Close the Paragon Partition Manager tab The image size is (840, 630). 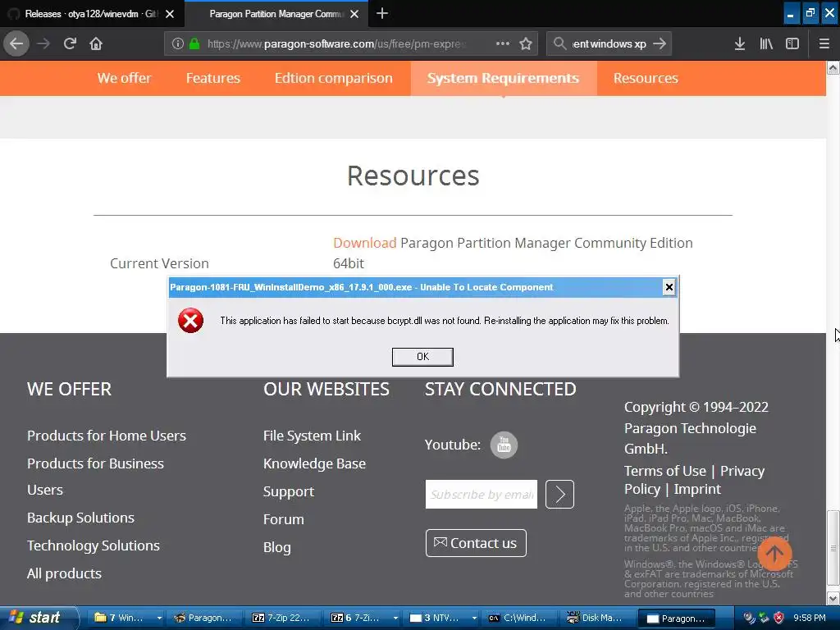(x=354, y=14)
